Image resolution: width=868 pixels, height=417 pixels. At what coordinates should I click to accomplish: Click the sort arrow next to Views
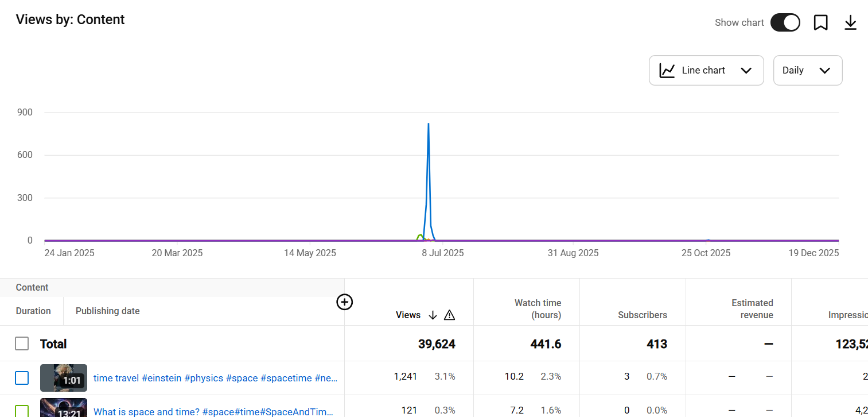pos(433,315)
